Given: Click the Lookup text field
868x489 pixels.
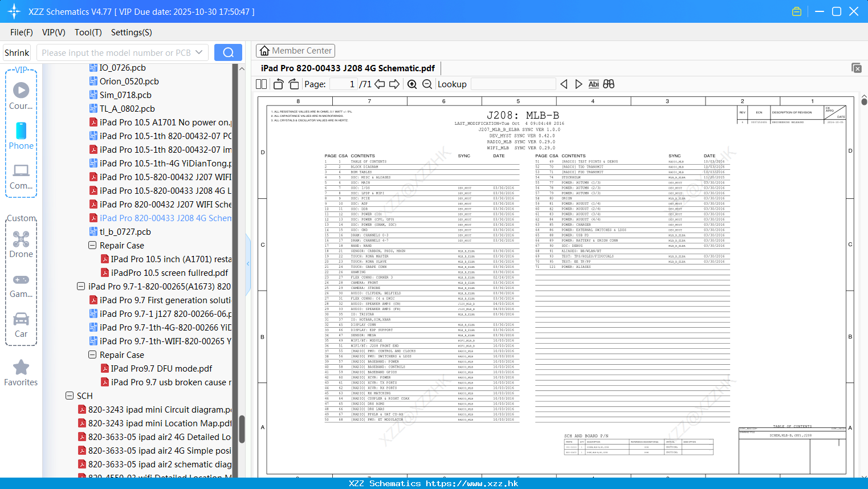Looking at the screenshot, I should click(514, 84).
